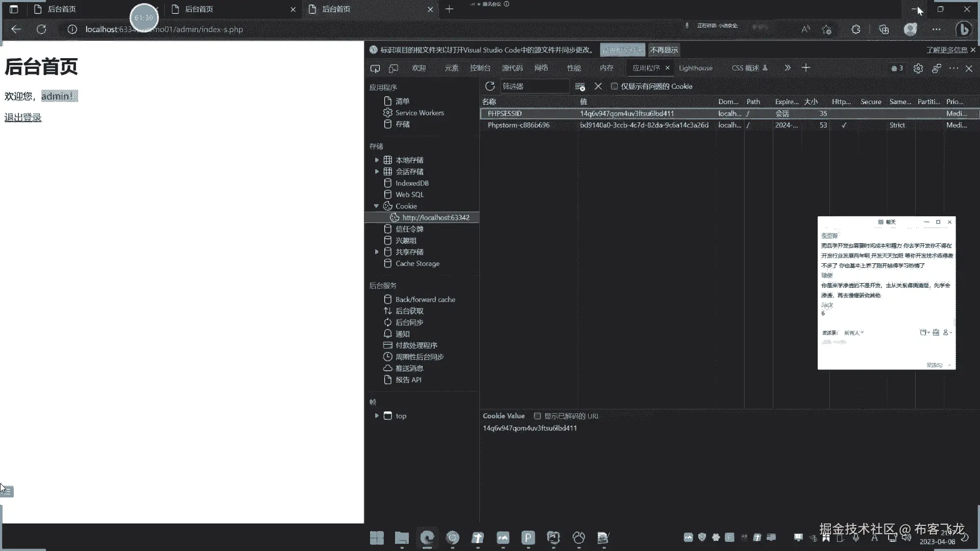
Task: Refresh the cookie list in DevTools
Action: click(490, 86)
